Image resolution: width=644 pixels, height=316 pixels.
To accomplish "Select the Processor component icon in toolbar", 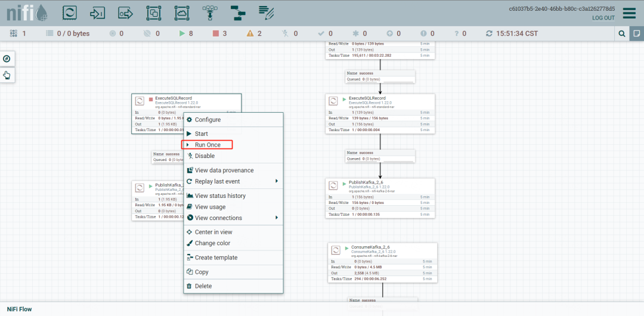I will tap(69, 13).
